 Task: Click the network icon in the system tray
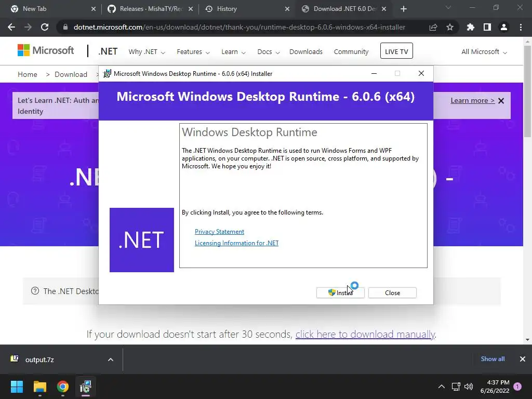[456, 387]
